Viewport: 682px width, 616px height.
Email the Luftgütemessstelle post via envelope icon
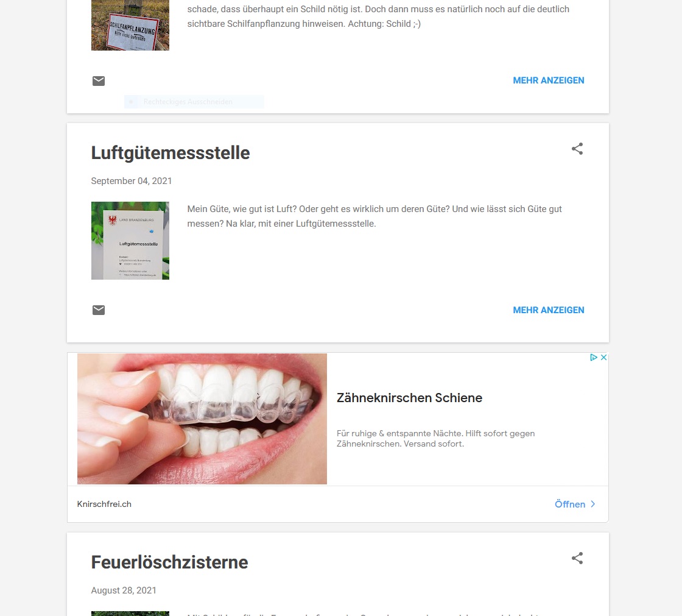pyautogui.click(x=99, y=310)
